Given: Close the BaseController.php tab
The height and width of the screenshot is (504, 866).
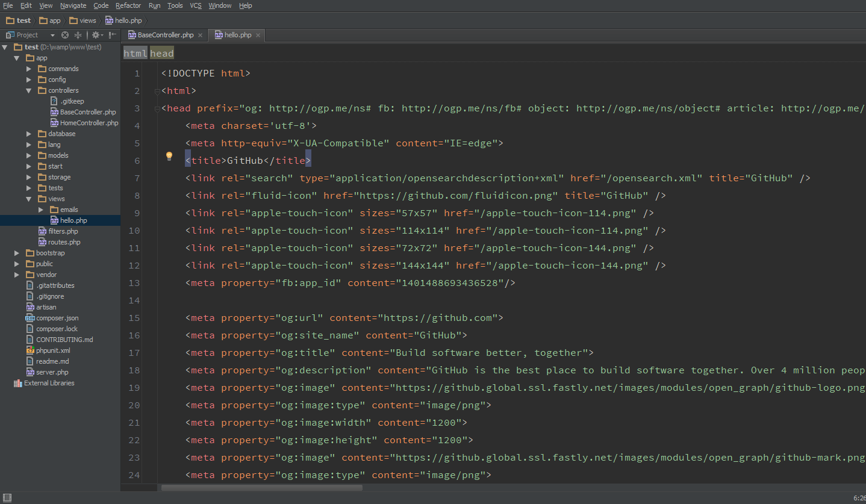Looking at the screenshot, I should click(200, 36).
